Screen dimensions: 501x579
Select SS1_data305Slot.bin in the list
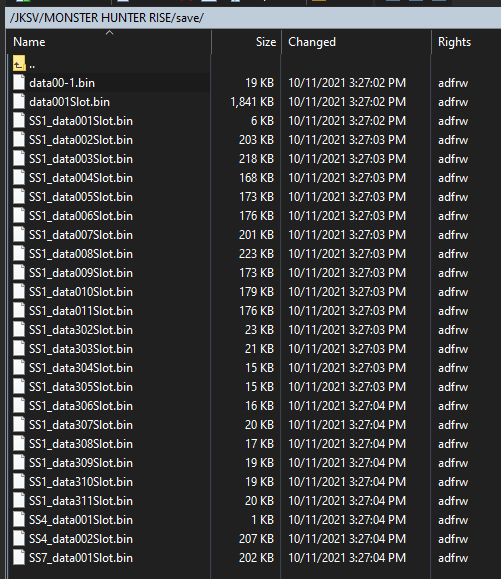coord(81,387)
